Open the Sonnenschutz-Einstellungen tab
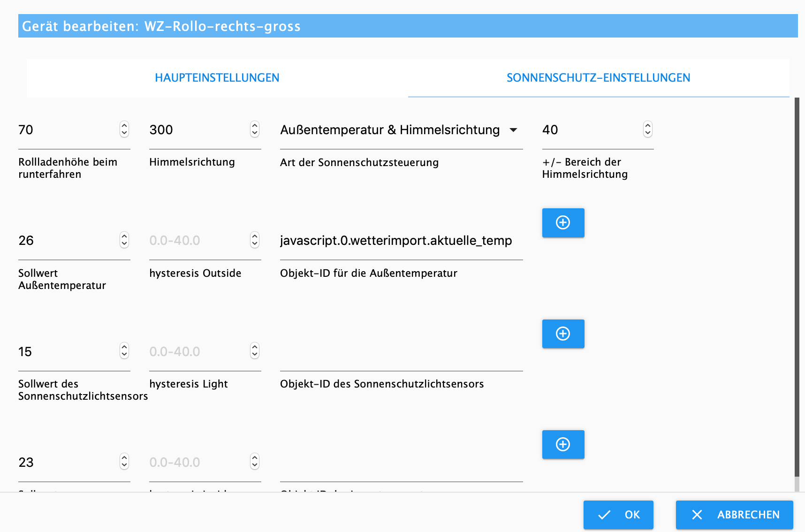805x532 pixels. coord(599,78)
